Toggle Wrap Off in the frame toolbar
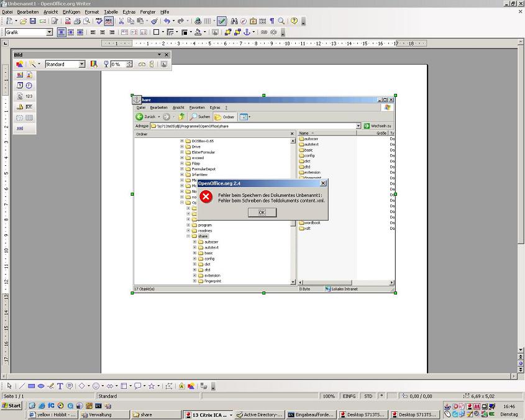The image size is (525, 420). point(62,32)
